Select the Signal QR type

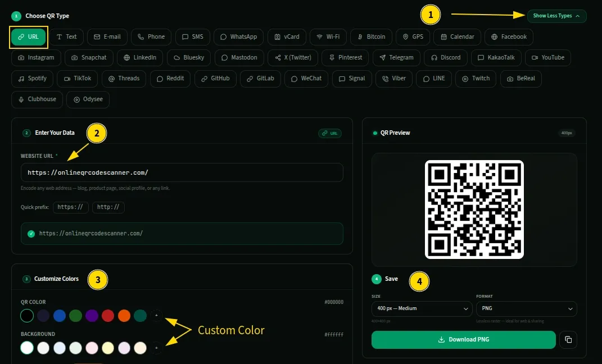tap(352, 78)
